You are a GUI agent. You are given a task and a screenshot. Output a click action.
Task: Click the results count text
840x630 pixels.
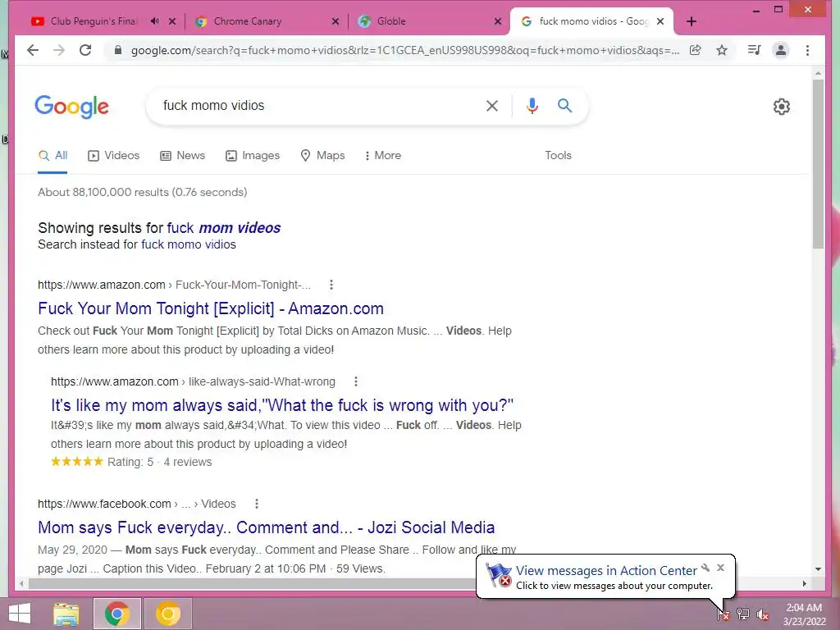[x=143, y=192]
